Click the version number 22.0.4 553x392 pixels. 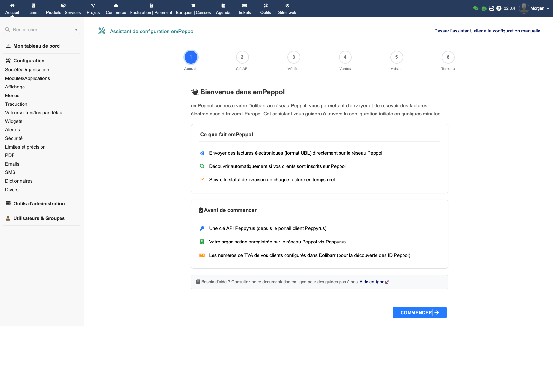509,8
